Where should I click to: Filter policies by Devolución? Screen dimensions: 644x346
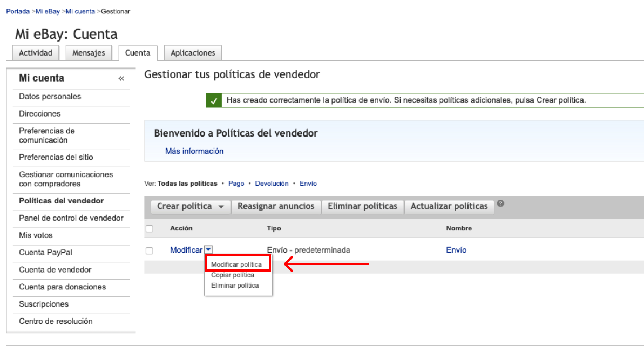(272, 184)
